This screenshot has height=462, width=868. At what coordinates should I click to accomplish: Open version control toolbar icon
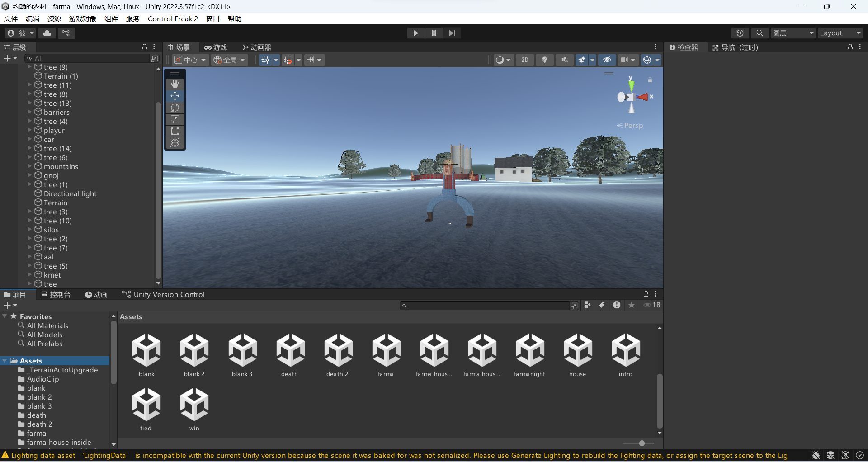click(x=66, y=33)
